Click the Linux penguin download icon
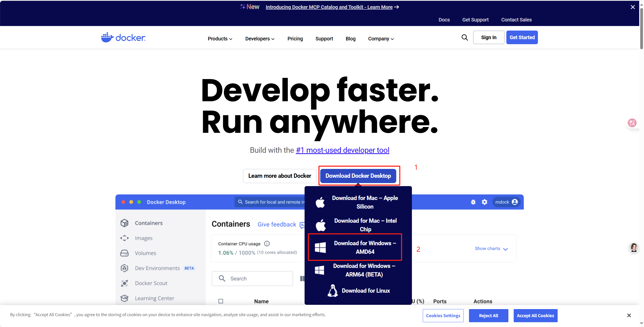Screen dimensions: 644x327 pos(333,291)
